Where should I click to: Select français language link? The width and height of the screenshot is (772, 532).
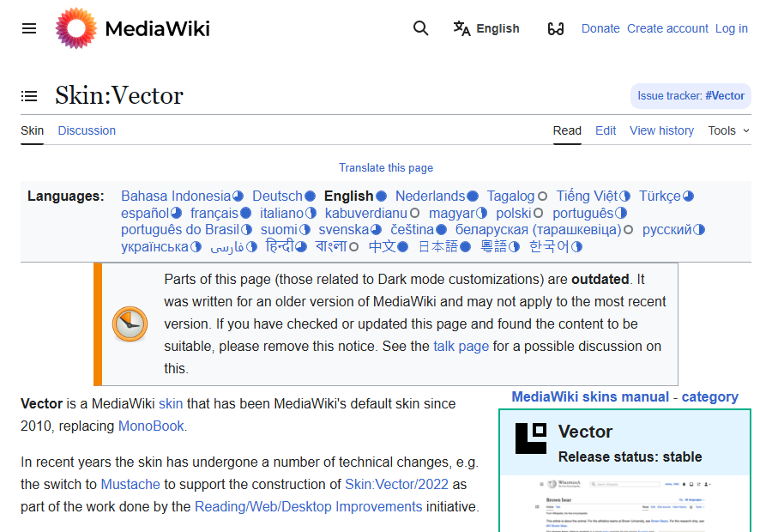pyautogui.click(x=214, y=213)
